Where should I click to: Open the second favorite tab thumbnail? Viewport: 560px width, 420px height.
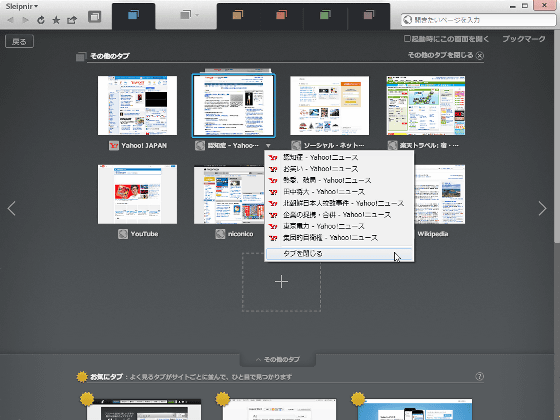[279, 410]
